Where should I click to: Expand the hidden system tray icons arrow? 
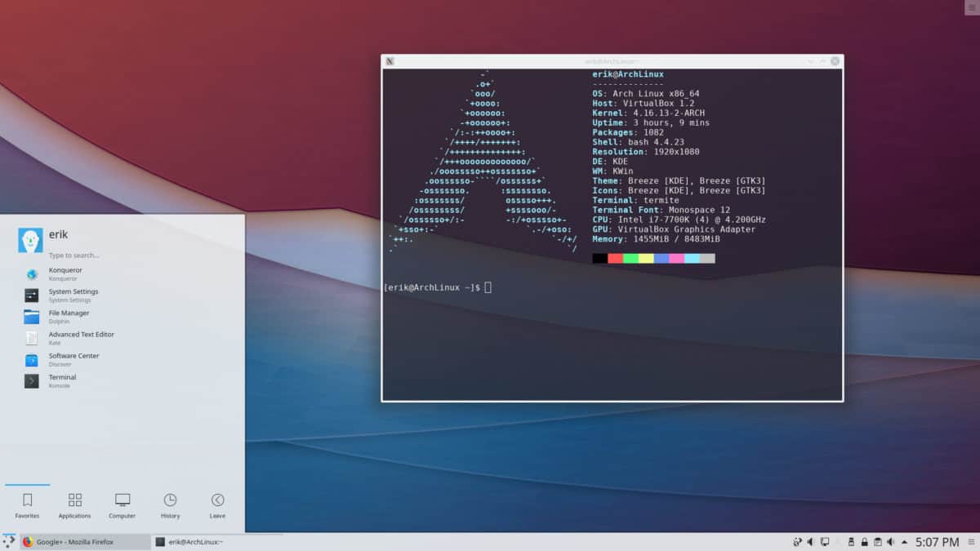pyautogui.click(x=903, y=541)
